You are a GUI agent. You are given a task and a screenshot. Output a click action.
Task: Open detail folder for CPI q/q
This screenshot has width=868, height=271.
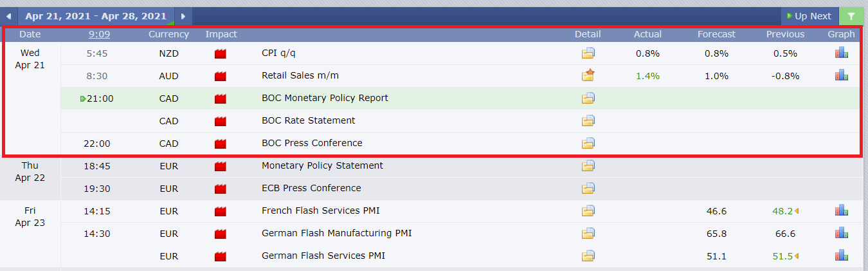pos(588,53)
